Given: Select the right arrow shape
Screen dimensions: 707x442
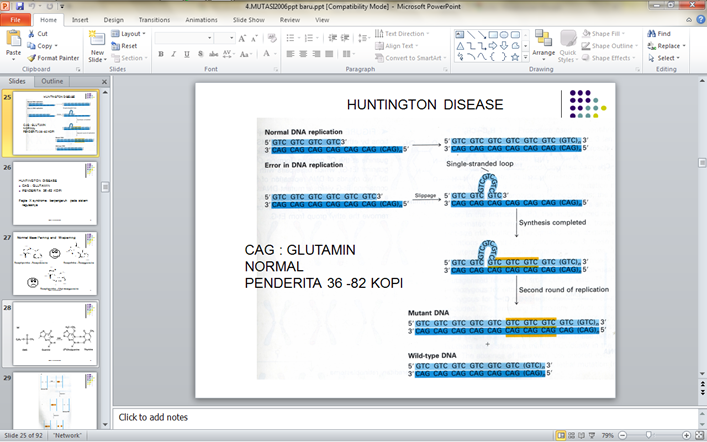Looking at the screenshot, I should (x=493, y=46).
